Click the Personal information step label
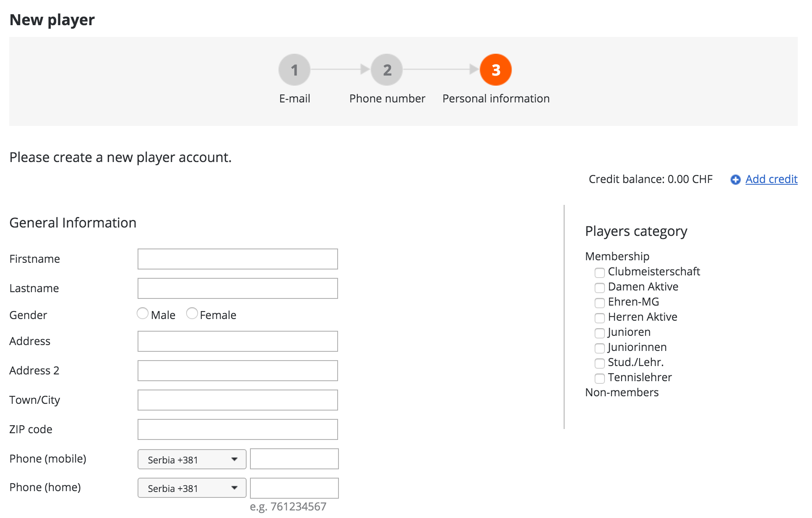 (x=496, y=99)
